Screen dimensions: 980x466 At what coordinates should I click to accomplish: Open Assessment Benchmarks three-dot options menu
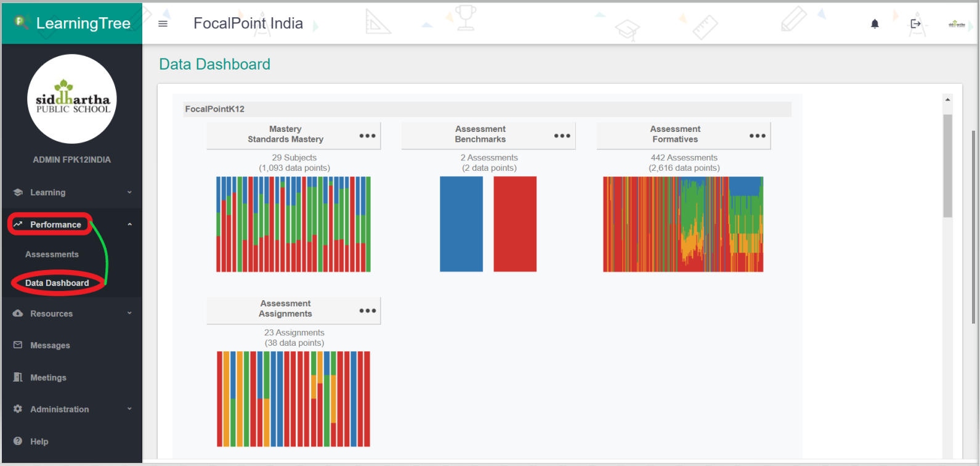click(x=562, y=136)
